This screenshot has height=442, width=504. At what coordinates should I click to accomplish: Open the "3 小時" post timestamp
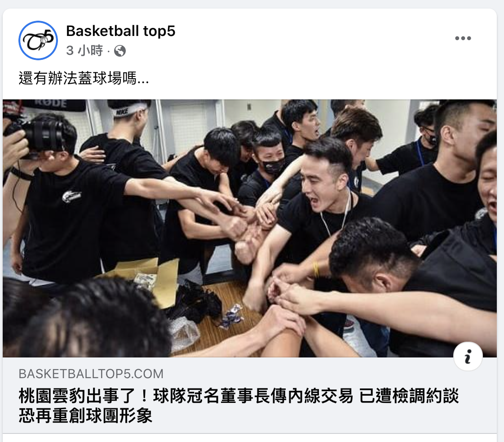click(84, 50)
